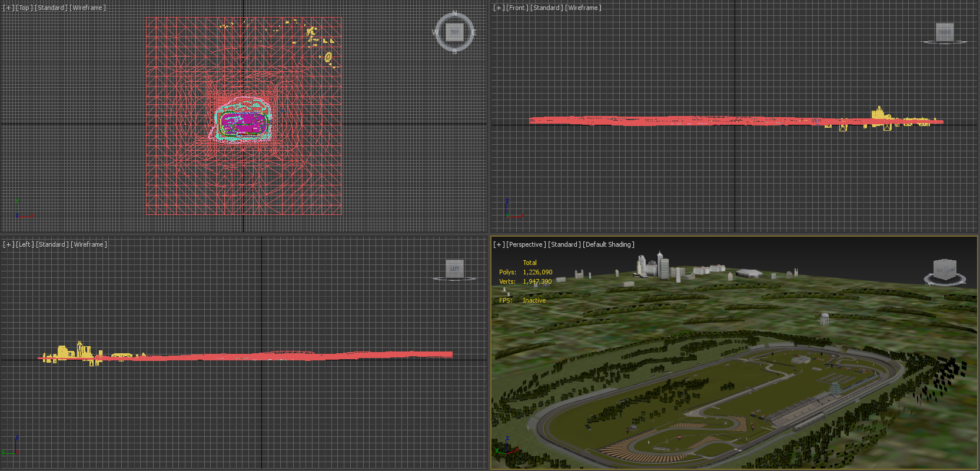Open the [Standard] menu in the Front viewport
Viewport: 980px width, 471px height.
(x=547, y=8)
